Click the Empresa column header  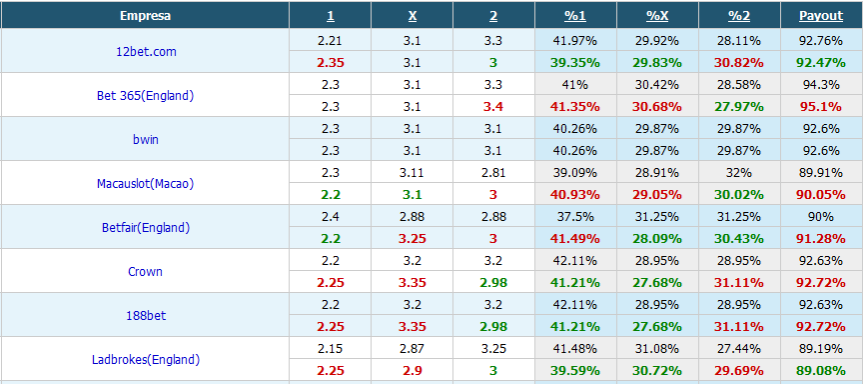145,16
